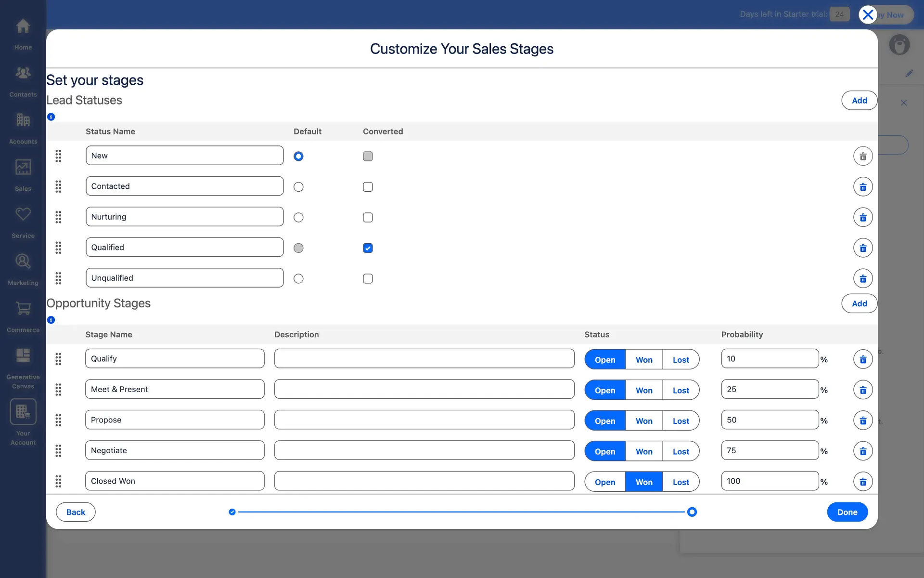The width and height of the screenshot is (924, 578).
Task: Click drag handle beside Nurturing status
Action: 58,217
